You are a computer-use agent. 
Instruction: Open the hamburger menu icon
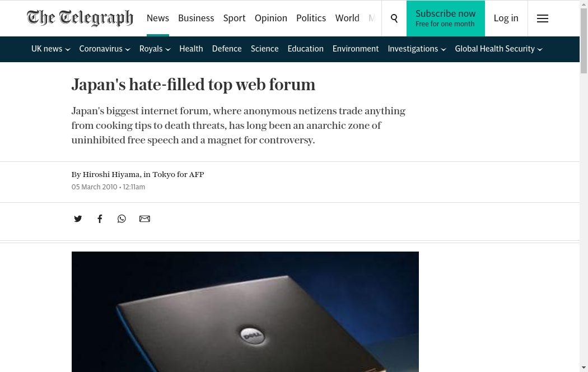click(x=542, y=18)
